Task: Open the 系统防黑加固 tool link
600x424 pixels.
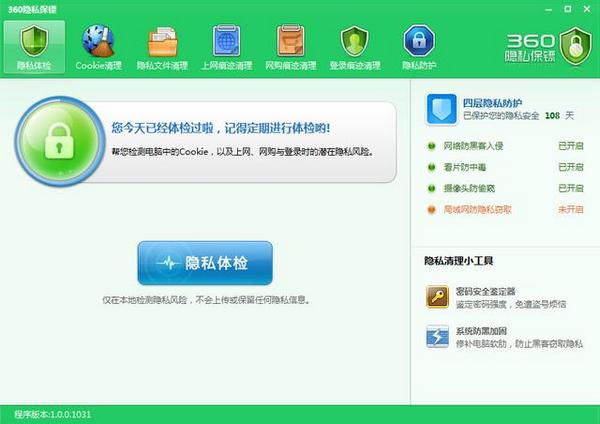Action: [x=481, y=331]
